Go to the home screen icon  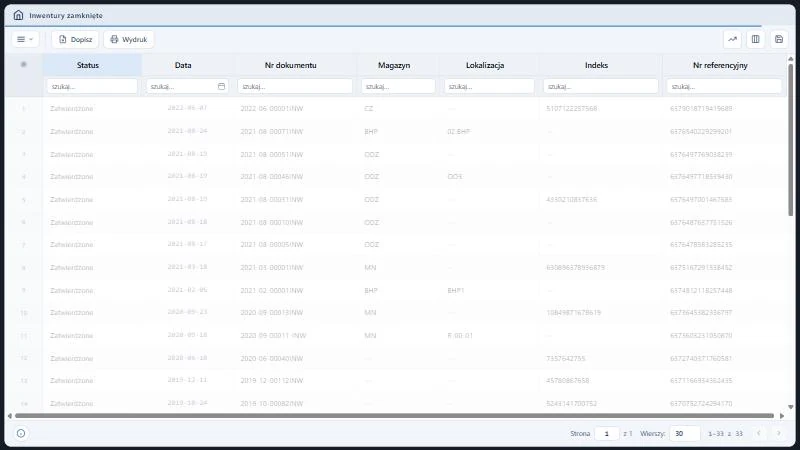click(x=18, y=15)
